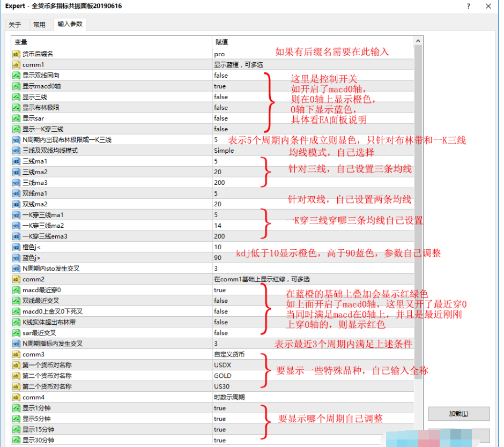The height and width of the screenshot is (447, 504).
Task: Click the icon beside 第一个货币对名称
Action: 16,365
